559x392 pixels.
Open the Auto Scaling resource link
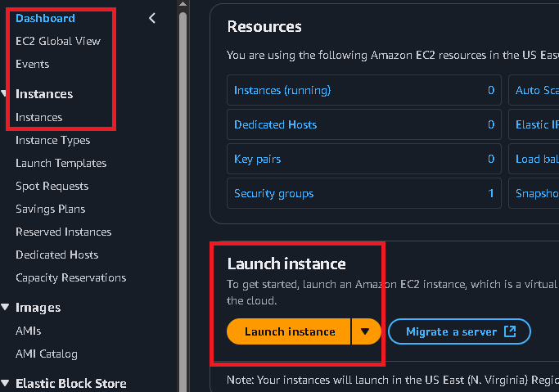[x=537, y=90]
